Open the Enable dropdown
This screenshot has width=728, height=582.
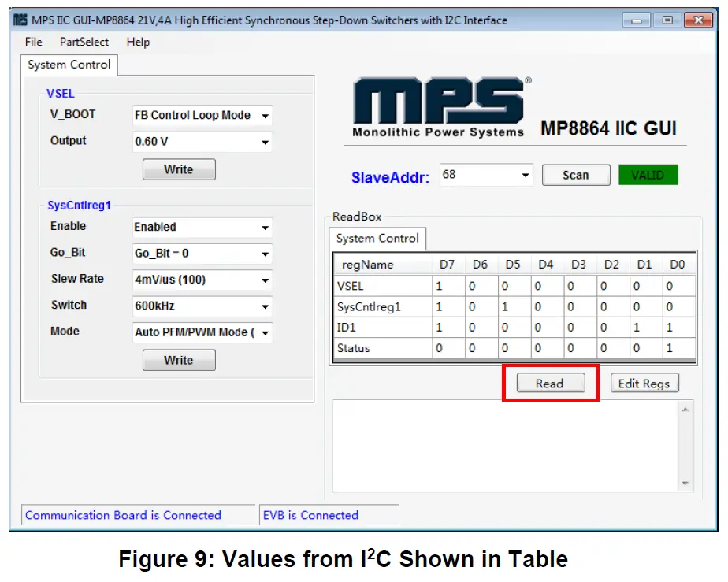(202, 227)
